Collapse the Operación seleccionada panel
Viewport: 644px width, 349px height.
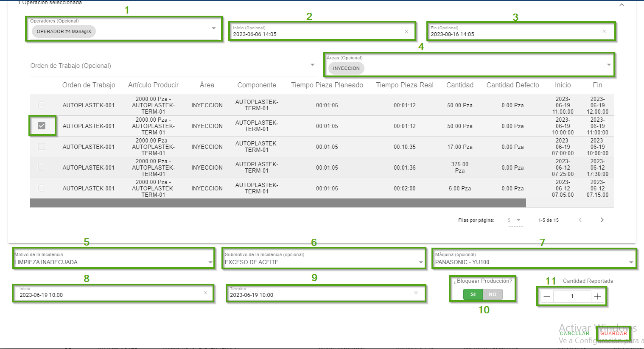pos(622,5)
